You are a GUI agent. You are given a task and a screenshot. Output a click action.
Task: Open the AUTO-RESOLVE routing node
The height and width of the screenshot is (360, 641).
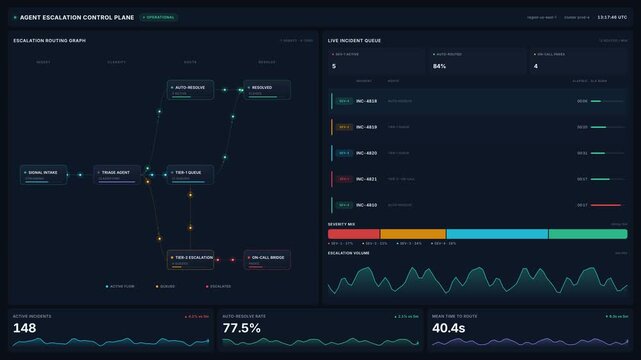[x=191, y=90]
